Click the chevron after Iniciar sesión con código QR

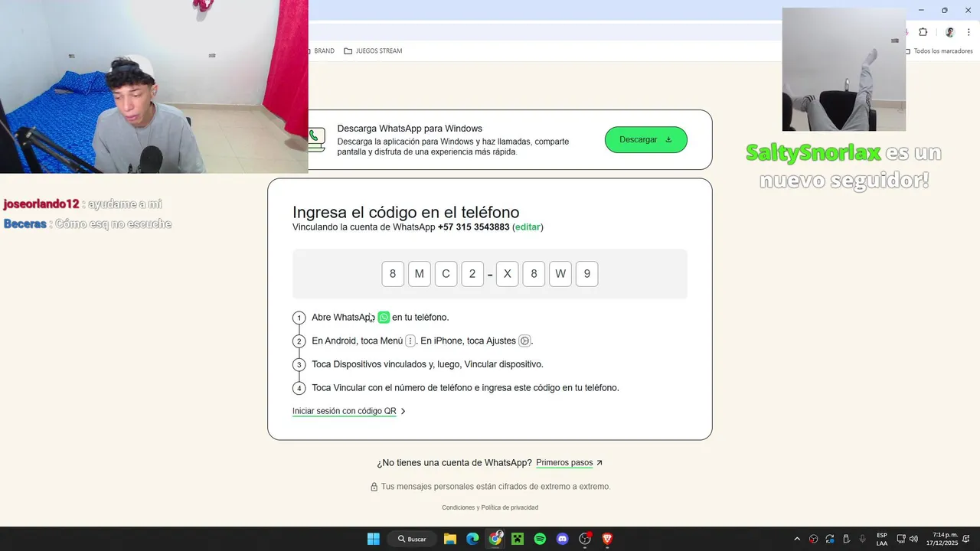click(403, 412)
